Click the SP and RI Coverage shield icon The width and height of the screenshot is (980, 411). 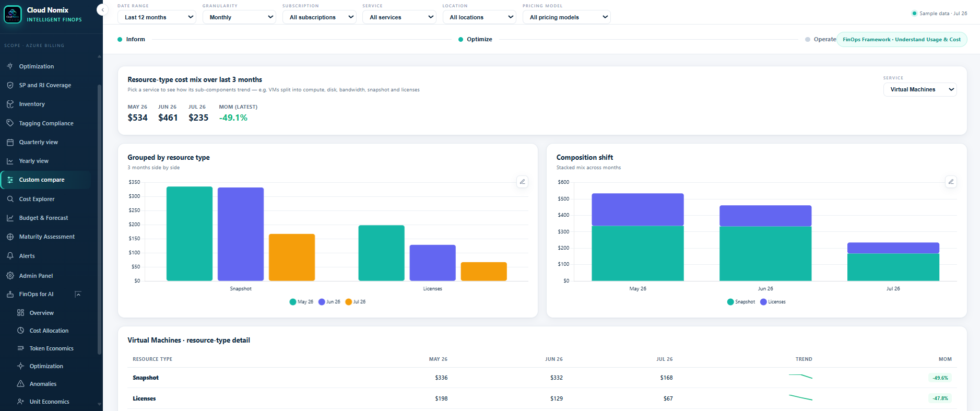pos(10,85)
